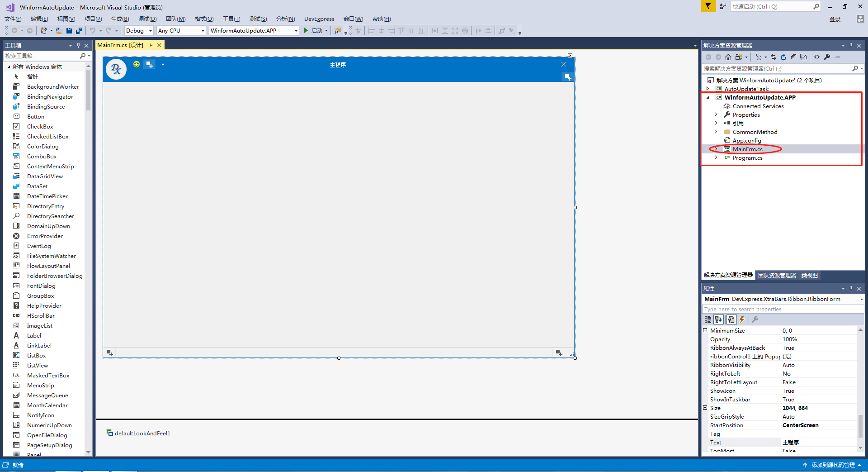Open the 帮助(H) menu
Screen dimensions: 868x472
(382, 19)
